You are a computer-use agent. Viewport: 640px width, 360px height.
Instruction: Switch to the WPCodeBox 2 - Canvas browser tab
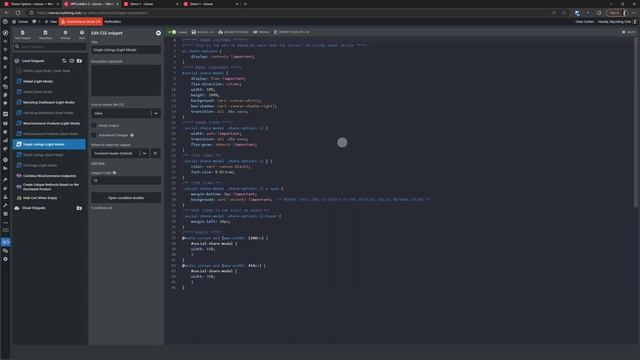[91, 4]
